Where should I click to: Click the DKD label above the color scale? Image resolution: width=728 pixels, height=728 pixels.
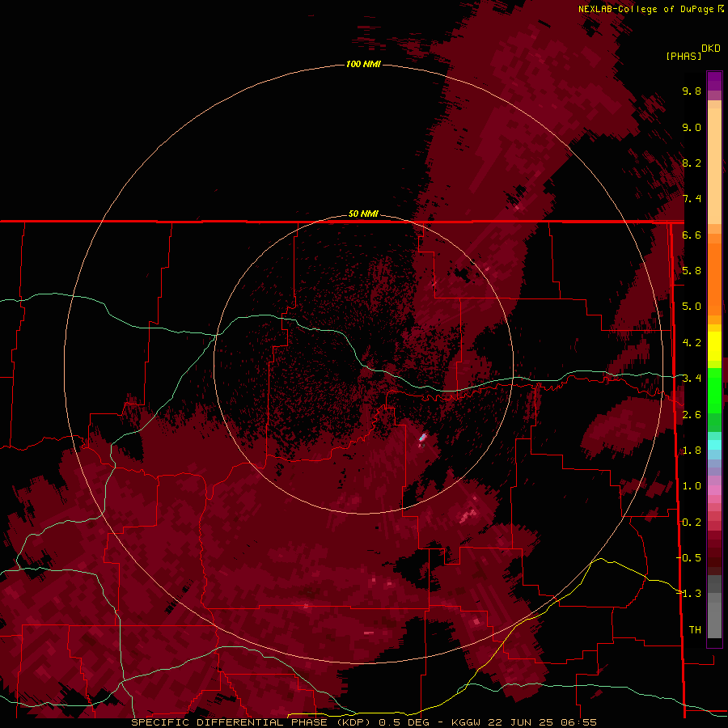[x=710, y=48]
